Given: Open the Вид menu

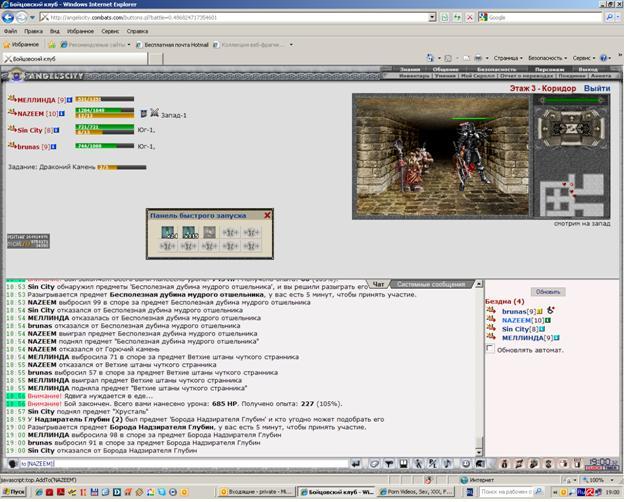Looking at the screenshot, I should 55,31.
